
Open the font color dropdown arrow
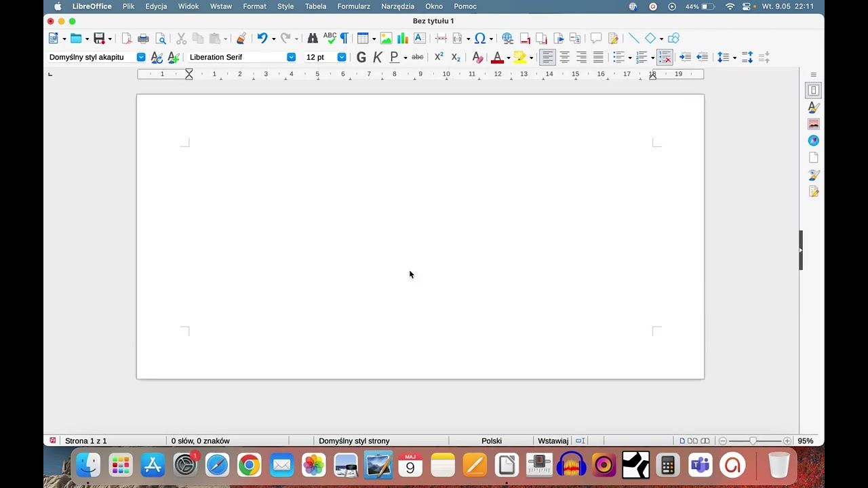pyautogui.click(x=508, y=58)
